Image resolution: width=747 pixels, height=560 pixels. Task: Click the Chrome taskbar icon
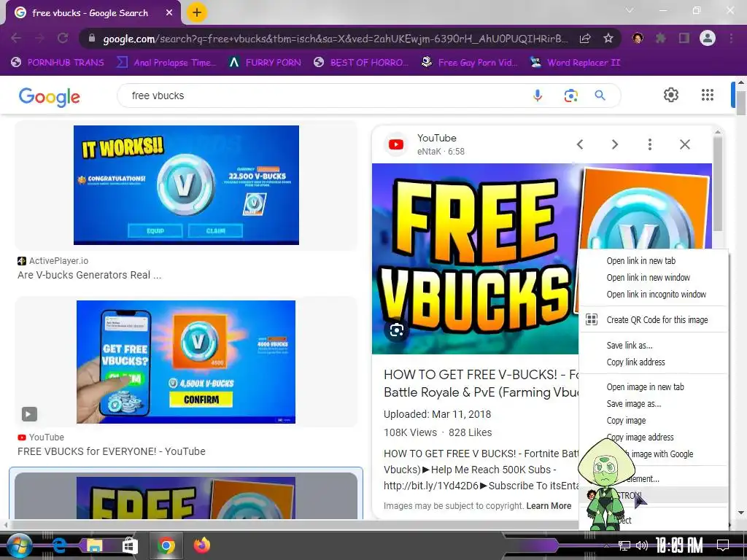tap(166, 545)
